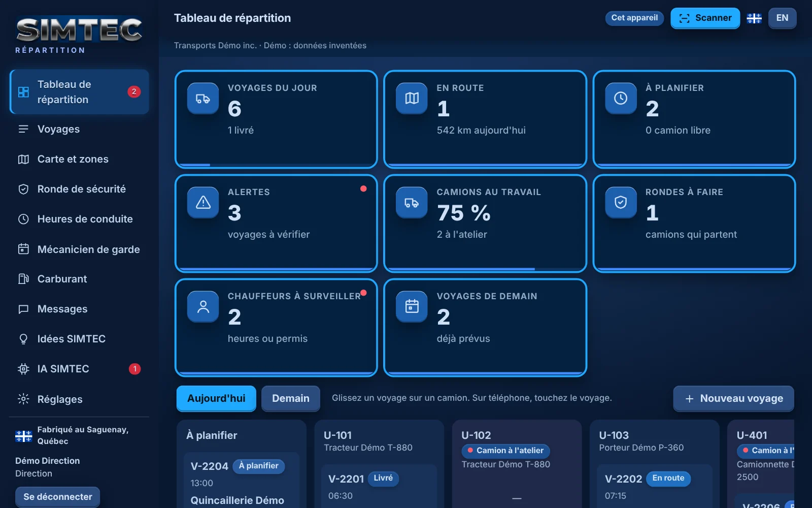Open the V-2201 Livré trip card
812x508 pixels.
click(x=379, y=486)
